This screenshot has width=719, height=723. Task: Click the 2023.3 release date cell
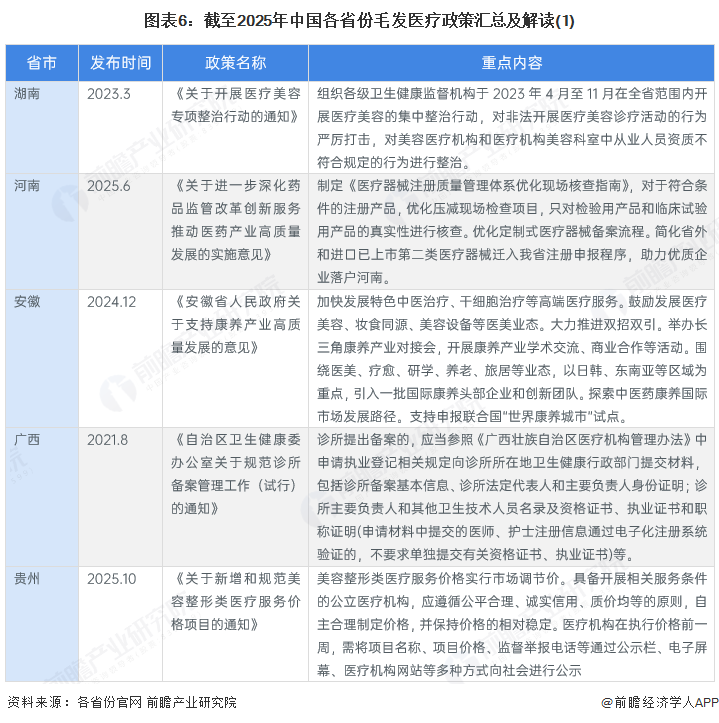pyautogui.click(x=106, y=95)
